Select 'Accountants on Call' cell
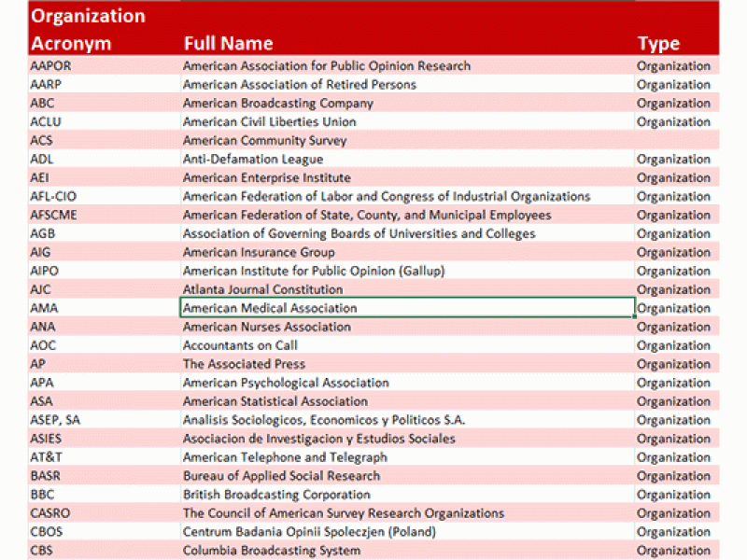 407,345
